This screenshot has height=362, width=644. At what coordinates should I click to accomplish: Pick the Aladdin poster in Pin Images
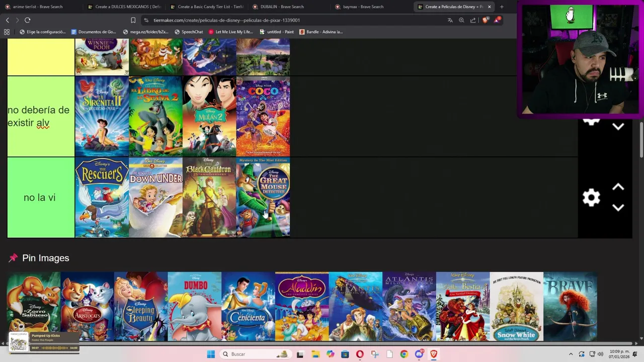(x=302, y=307)
